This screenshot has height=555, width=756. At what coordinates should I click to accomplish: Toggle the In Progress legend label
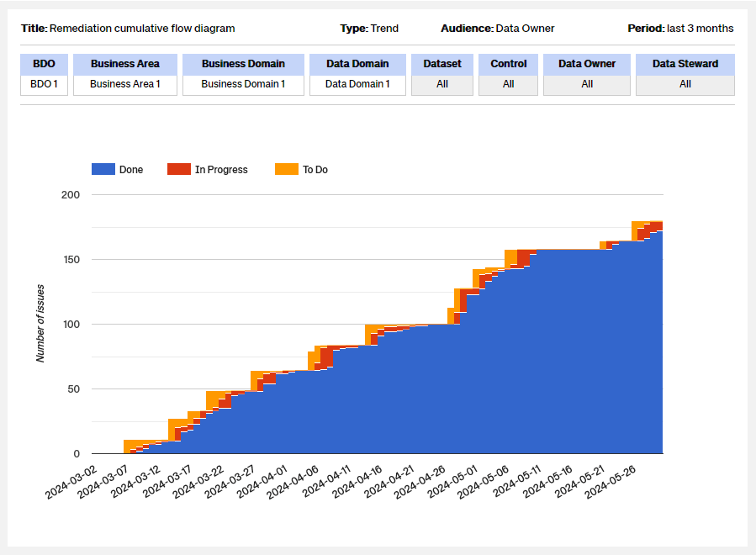pyautogui.click(x=221, y=170)
